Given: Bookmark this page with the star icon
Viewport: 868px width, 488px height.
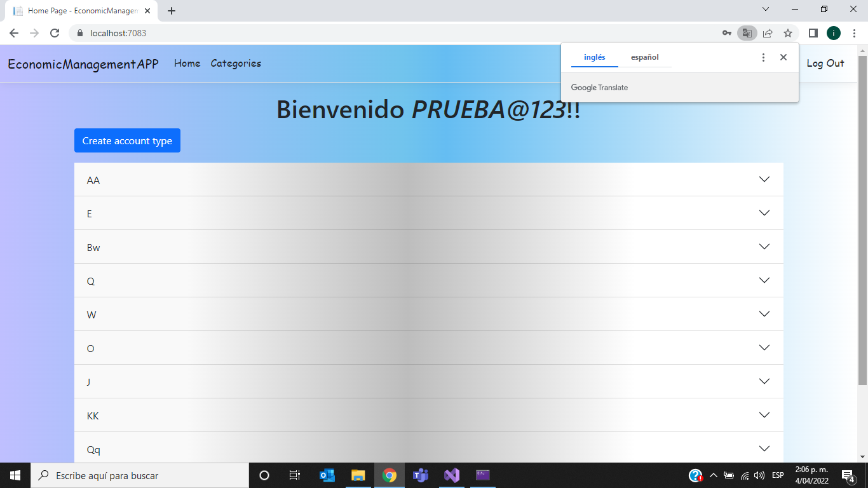Looking at the screenshot, I should pyautogui.click(x=788, y=33).
